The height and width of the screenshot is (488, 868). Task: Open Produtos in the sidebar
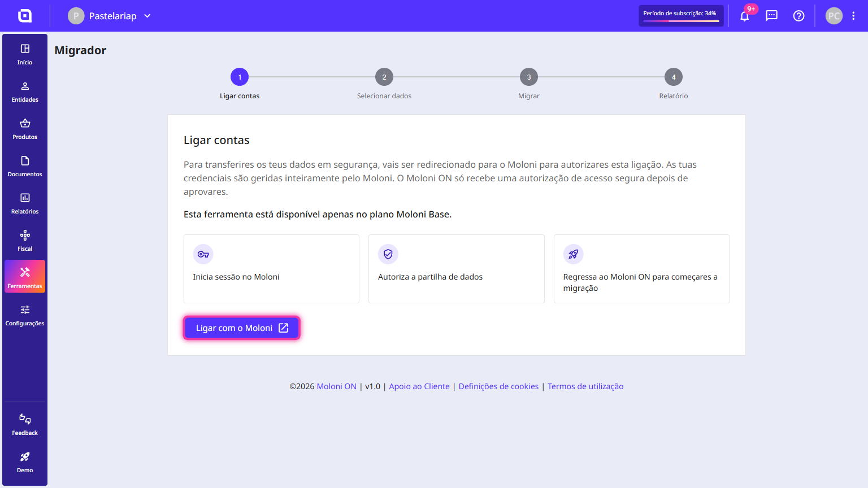pyautogui.click(x=25, y=129)
